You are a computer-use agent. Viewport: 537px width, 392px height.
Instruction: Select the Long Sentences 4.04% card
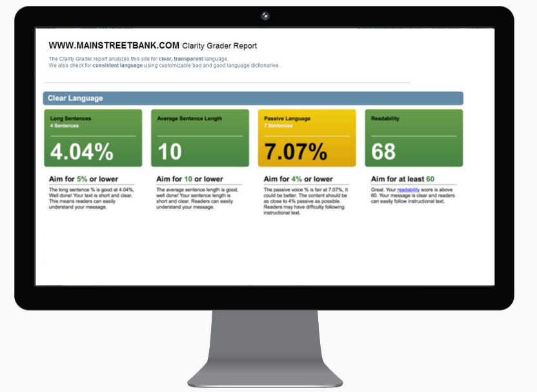point(93,138)
